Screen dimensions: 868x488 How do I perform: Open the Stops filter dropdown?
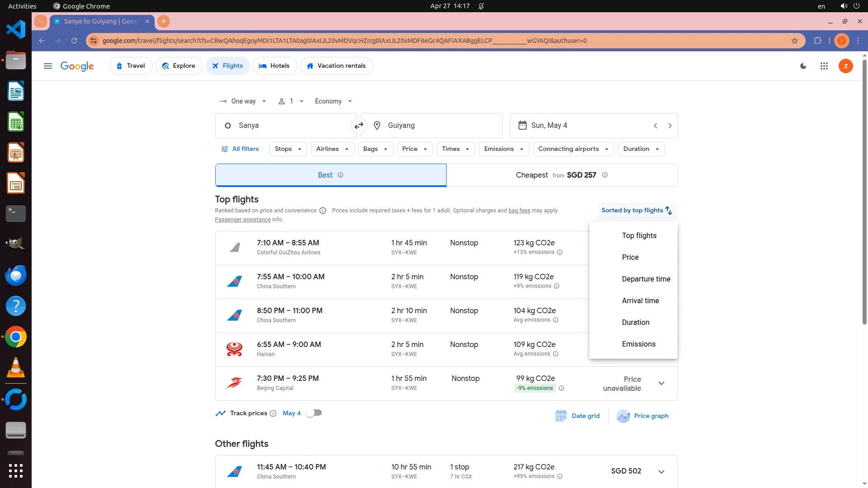click(288, 149)
